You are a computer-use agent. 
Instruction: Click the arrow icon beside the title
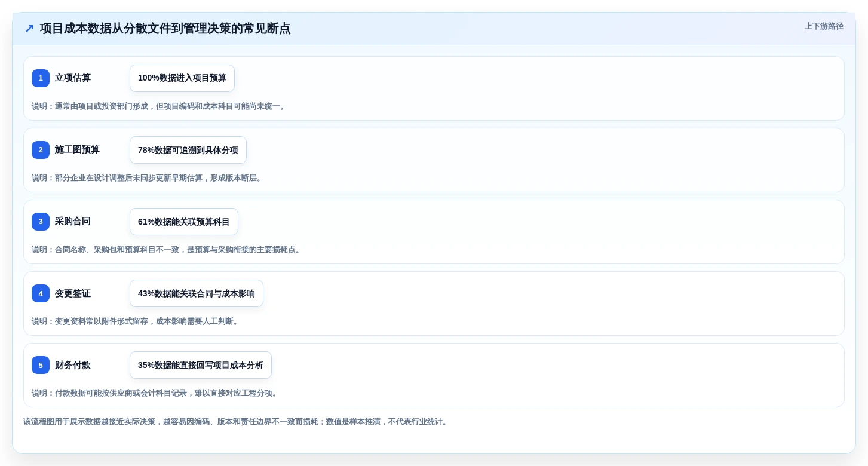[29, 29]
